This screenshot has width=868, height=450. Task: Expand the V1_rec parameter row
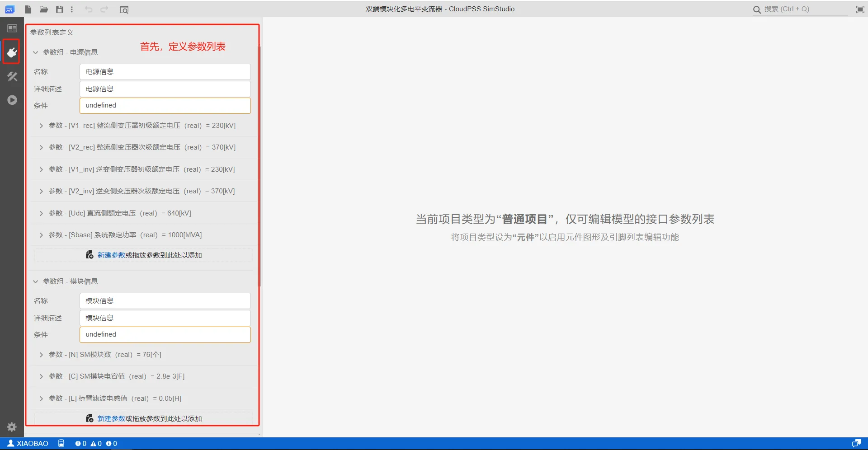click(41, 126)
